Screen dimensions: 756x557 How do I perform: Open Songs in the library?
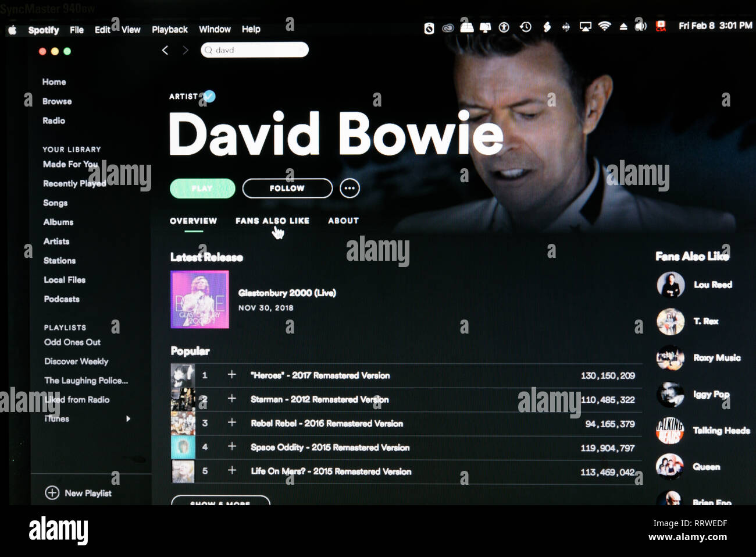55,203
